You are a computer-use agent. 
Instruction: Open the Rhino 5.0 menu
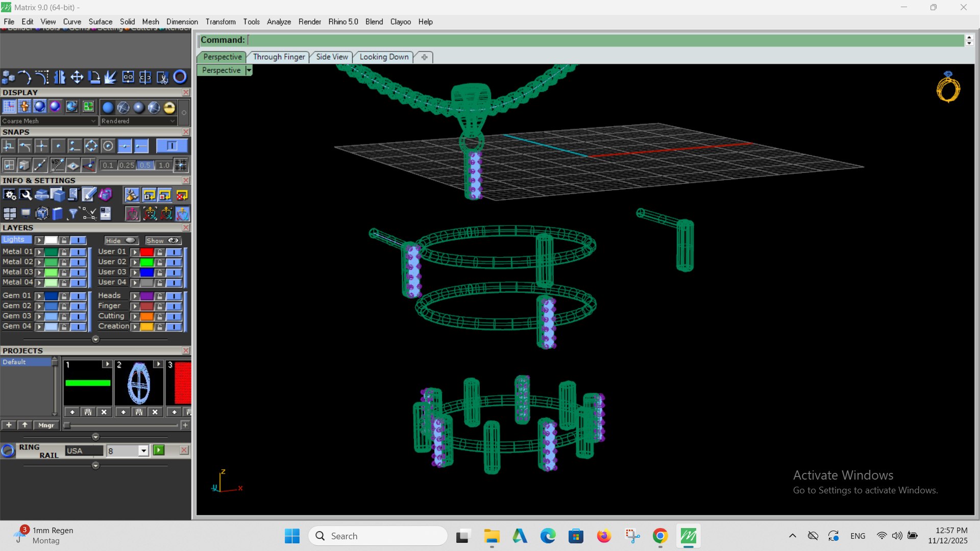[x=343, y=21]
